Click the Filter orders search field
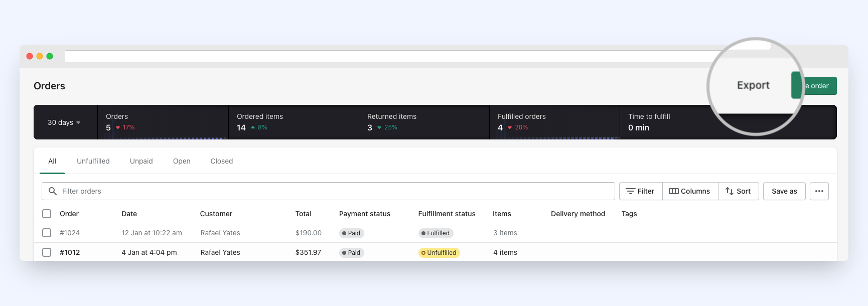 (x=328, y=191)
